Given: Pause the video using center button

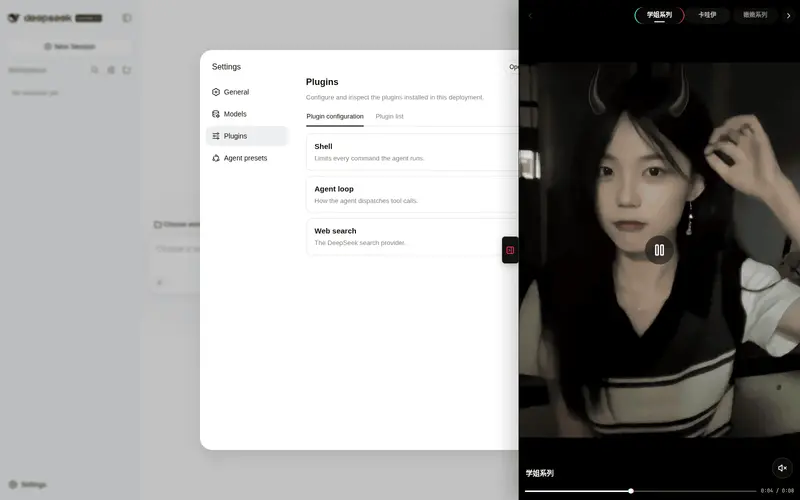Looking at the screenshot, I should point(659,250).
